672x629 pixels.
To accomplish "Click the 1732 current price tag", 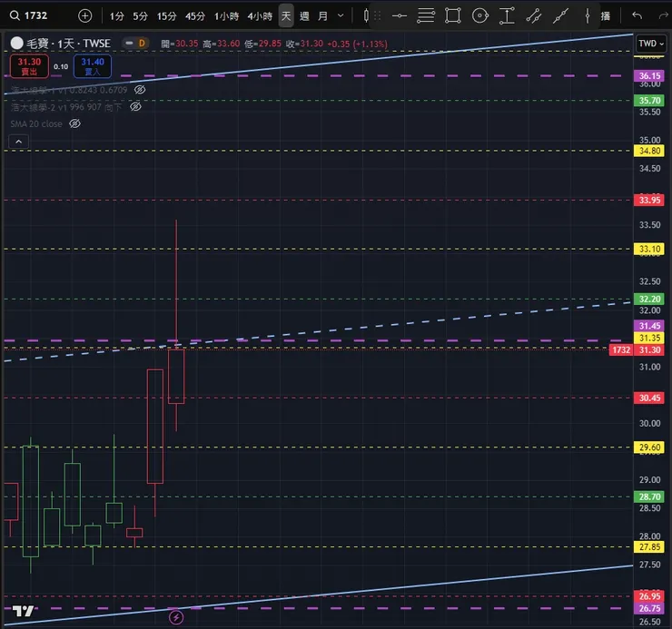I will point(621,349).
